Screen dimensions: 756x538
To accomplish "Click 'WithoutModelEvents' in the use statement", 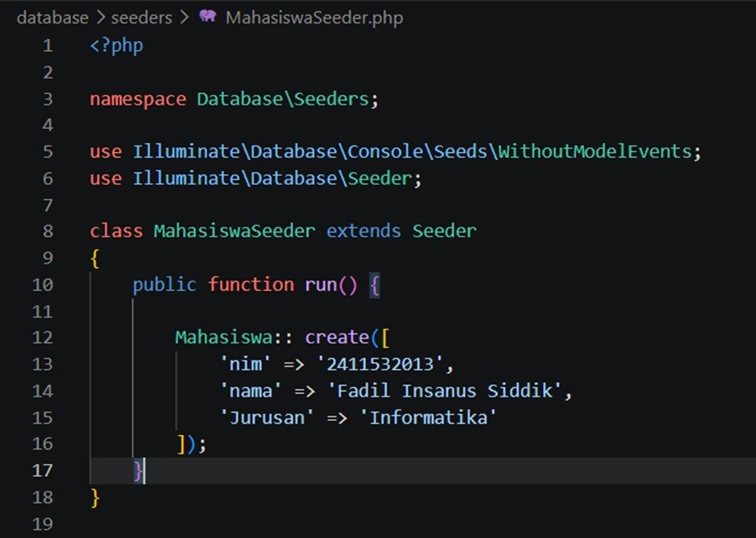I will (x=595, y=152).
